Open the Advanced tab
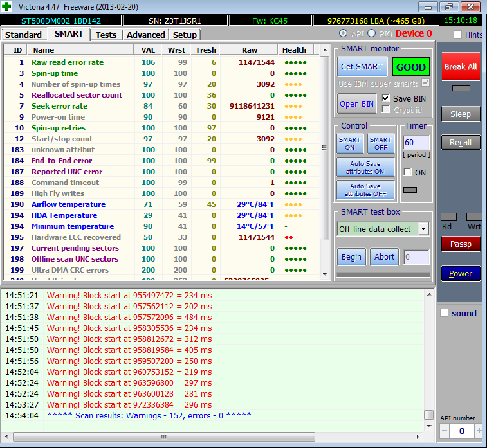Viewport: 487px width, 448px height. 145,35
